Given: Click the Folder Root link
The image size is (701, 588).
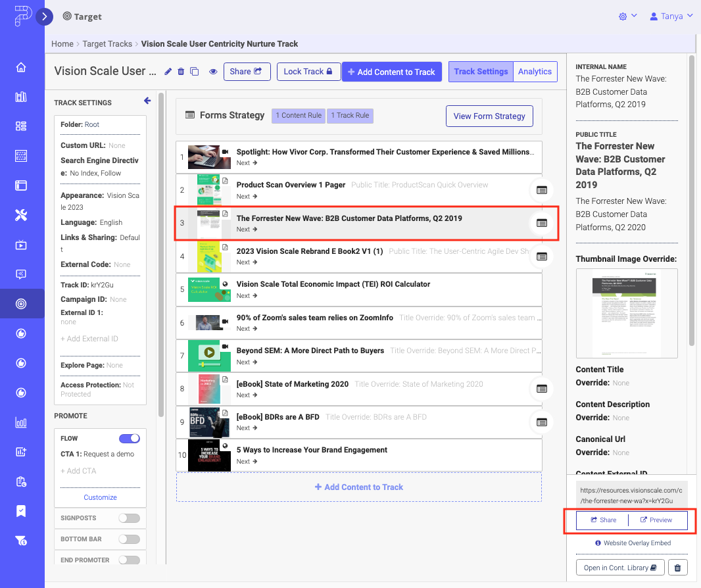Looking at the screenshot, I should (91, 124).
